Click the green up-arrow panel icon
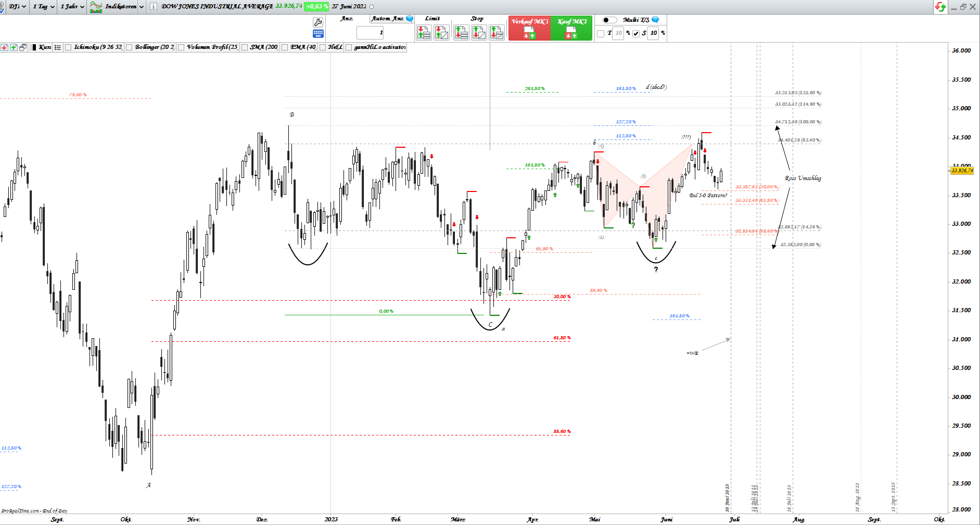Screen dimensions: 980x525 14,47
